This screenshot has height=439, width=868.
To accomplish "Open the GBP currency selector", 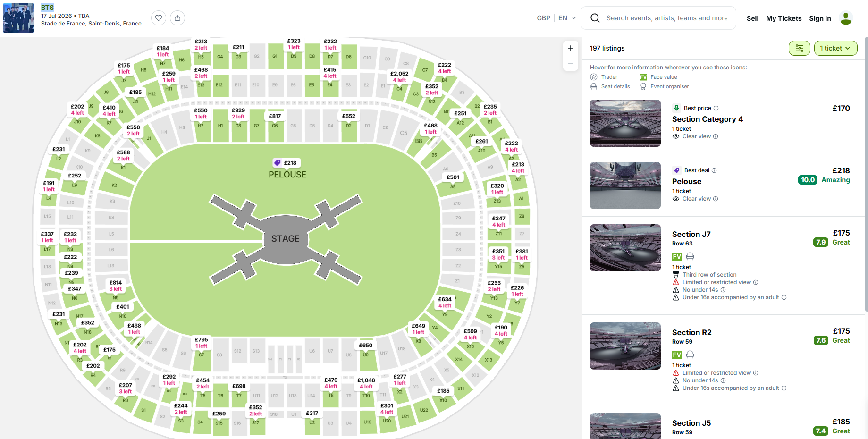I will click(x=543, y=18).
